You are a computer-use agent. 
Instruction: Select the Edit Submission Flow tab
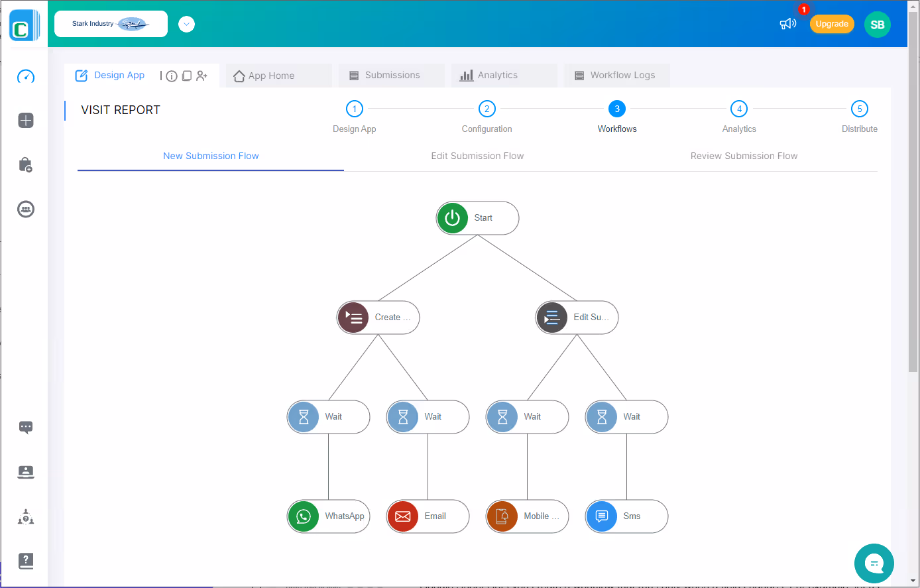pyautogui.click(x=477, y=156)
